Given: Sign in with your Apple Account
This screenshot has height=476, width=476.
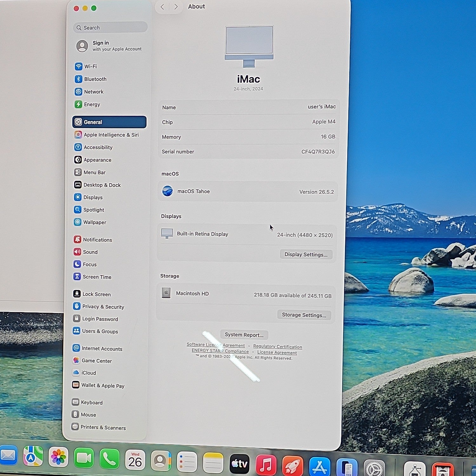Looking at the screenshot, I should [109, 46].
